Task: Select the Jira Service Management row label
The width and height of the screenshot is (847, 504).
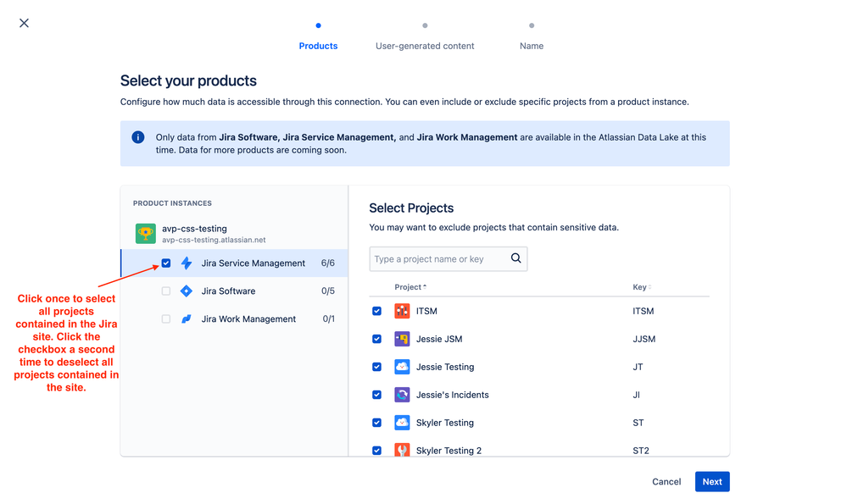Action: pos(253,263)
